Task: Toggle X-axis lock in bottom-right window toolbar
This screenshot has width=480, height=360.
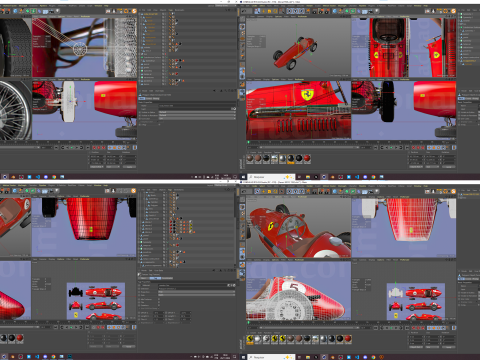Action: pyautogui.click(x=289, y=191)
